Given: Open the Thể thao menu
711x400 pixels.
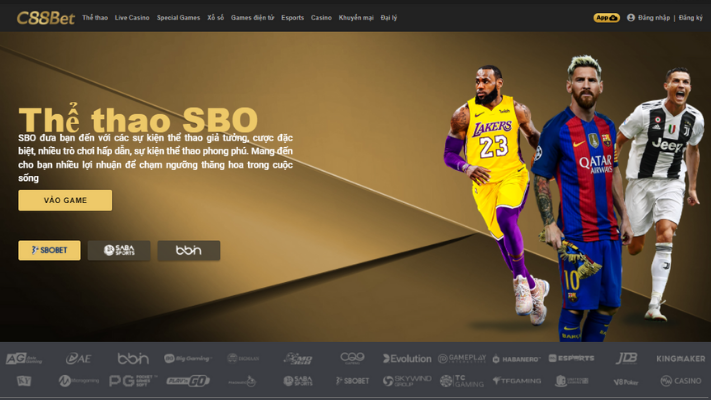Looking at the screenshot, I should 95,18.
